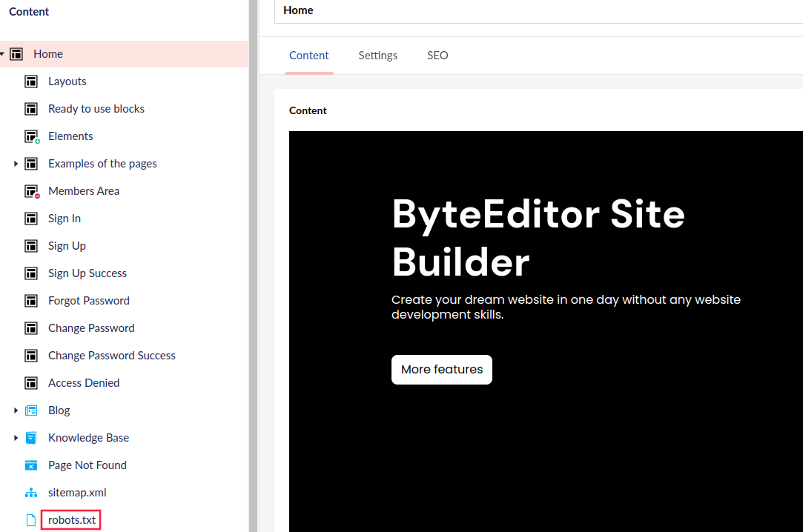The width and height of the screenshot is (803, 532).
Task: Click the More features button
Action: point(441,370)
